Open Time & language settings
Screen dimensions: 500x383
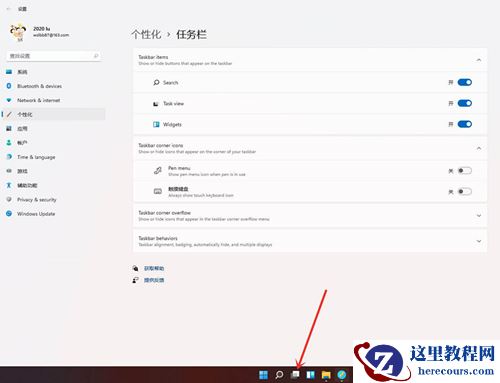pos(36,157)
